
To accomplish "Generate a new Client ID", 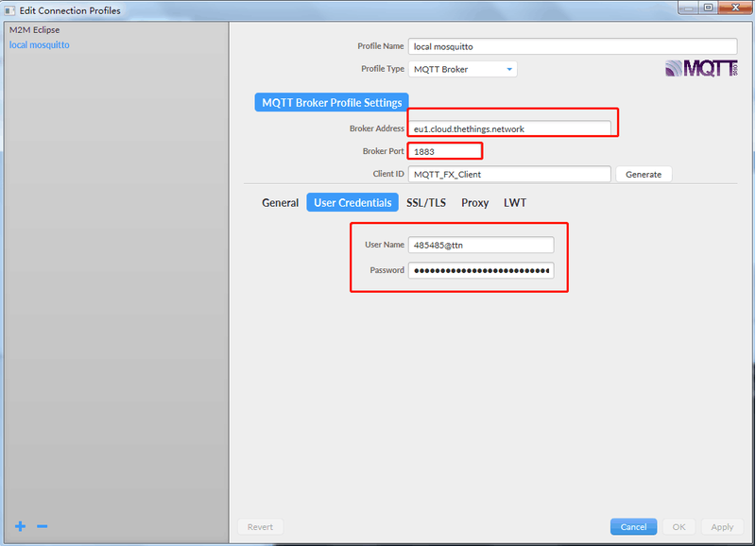I will click(x=644, y=175).
